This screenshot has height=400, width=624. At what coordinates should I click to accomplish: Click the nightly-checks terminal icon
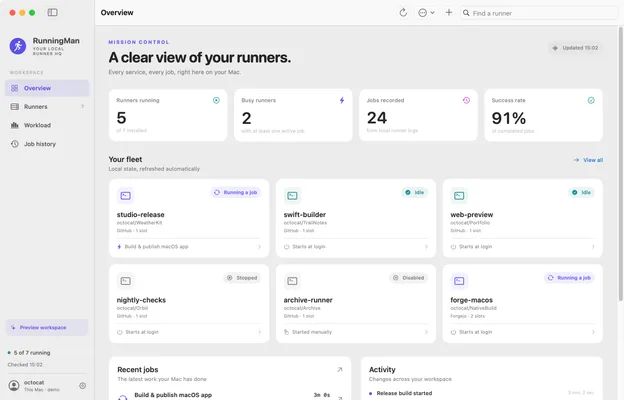126,281
